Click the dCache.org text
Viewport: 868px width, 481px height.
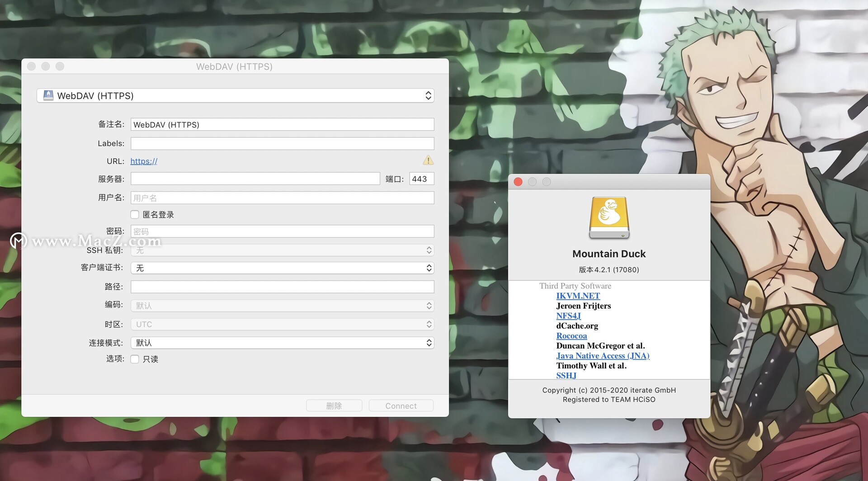click(577, 325)
